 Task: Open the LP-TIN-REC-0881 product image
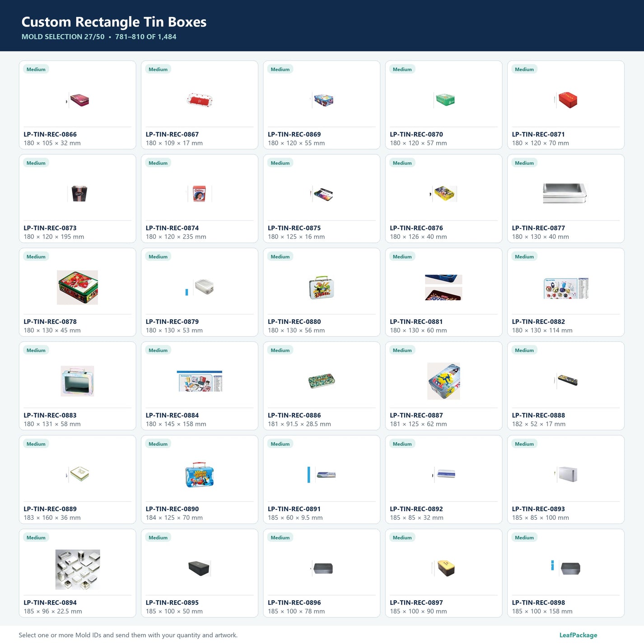tap(443, 287)
